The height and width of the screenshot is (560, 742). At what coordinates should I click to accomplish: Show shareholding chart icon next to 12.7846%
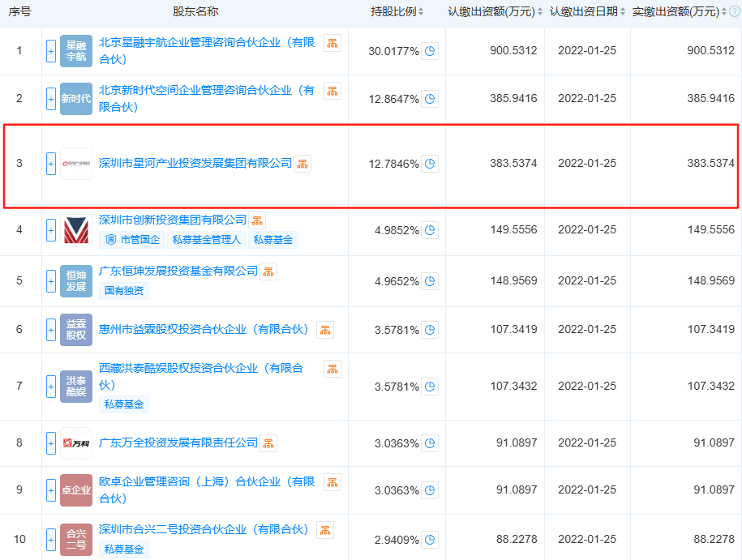click(430, 164)
